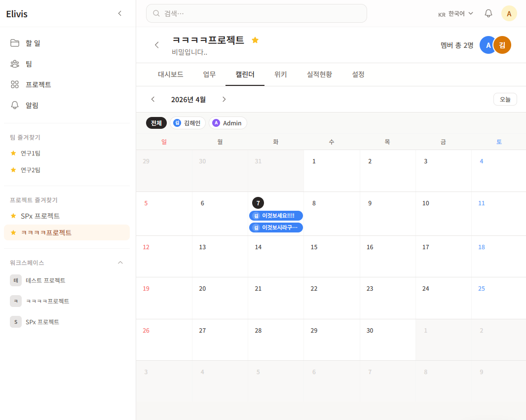Click the user profile avatar in top right
526x420 pixels.
point(509,13)
